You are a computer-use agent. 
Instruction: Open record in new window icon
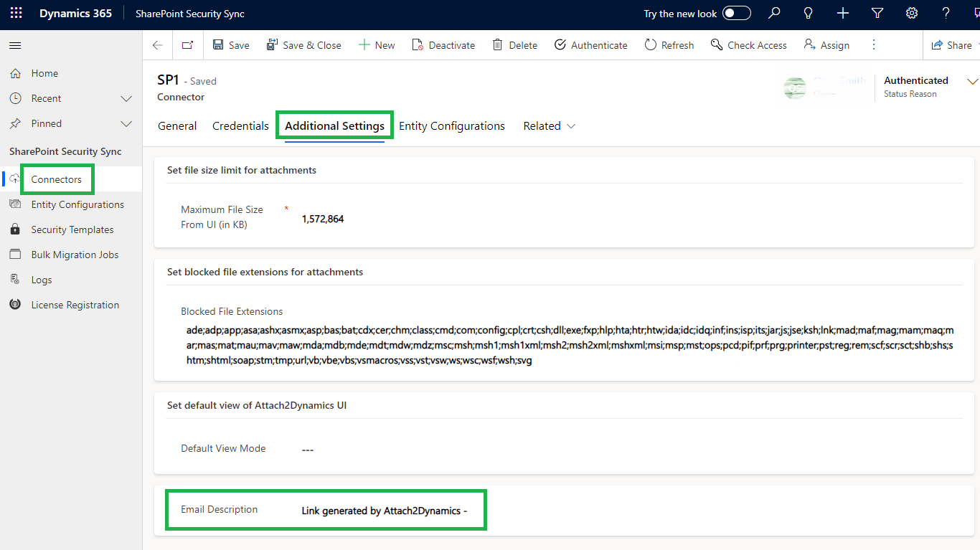click(187, 45)
